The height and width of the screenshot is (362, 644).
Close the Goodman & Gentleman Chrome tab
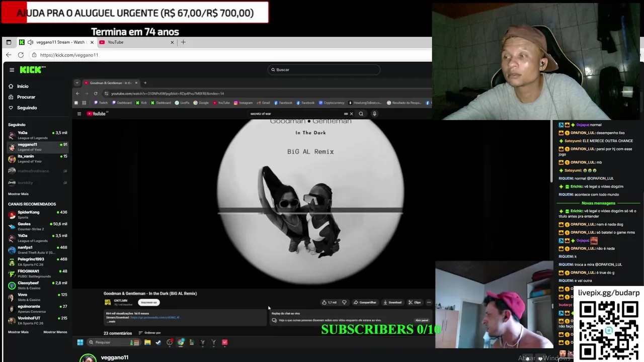click(136, 83)
